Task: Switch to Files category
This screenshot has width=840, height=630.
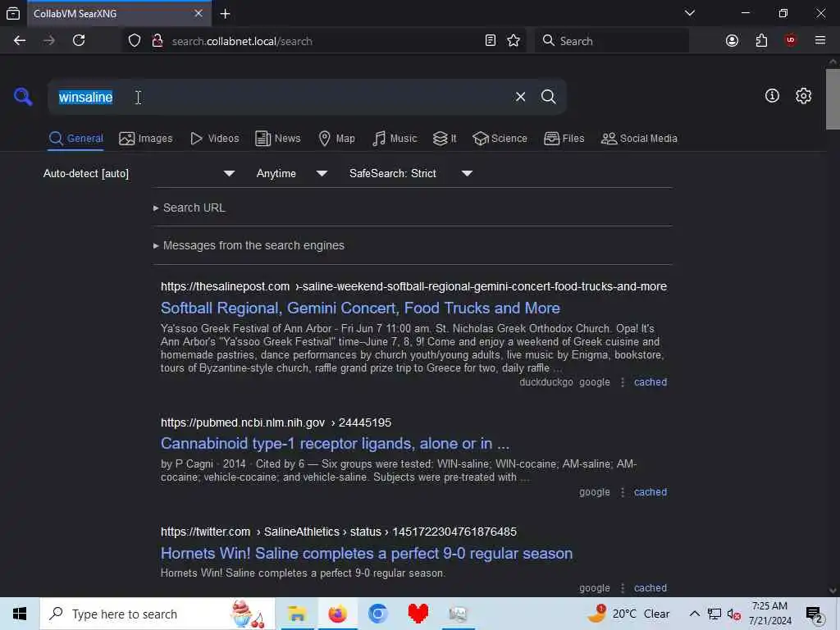Action: click(564, 138)
